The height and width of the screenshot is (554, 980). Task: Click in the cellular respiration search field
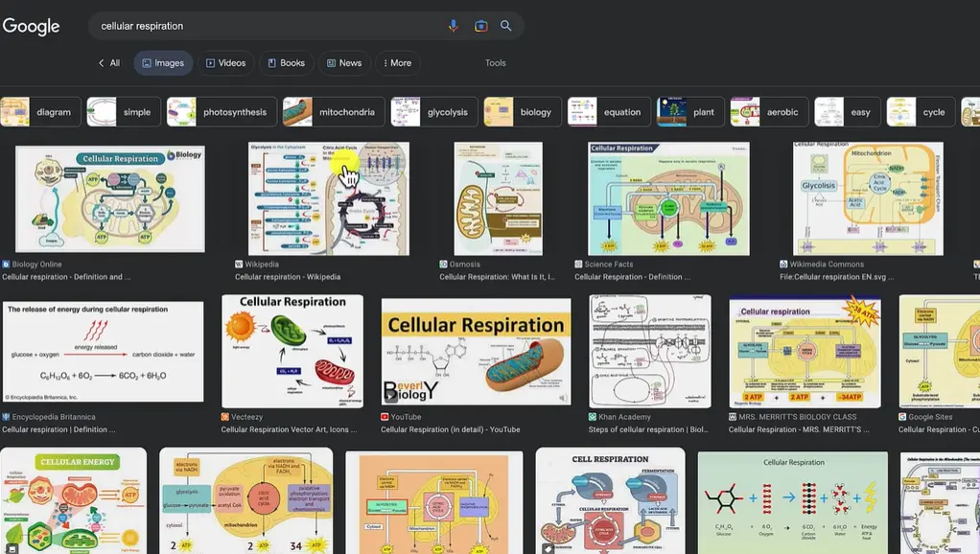click(268, 26)
